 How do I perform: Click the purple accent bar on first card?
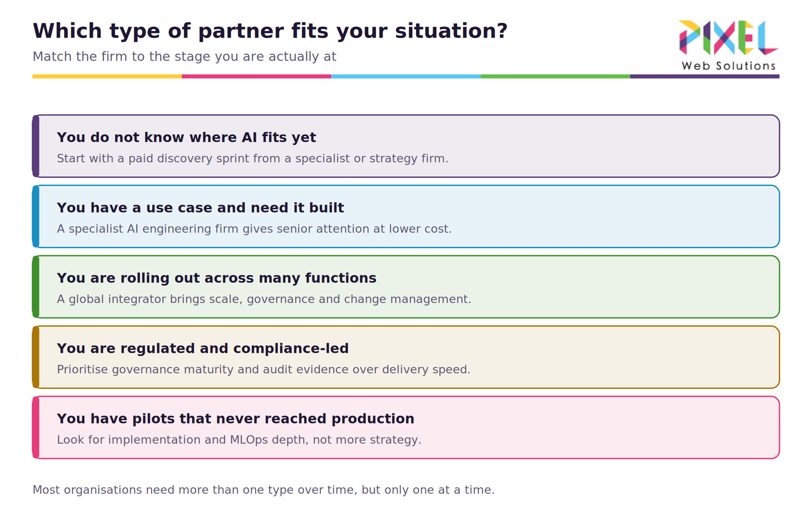click(36, 146)
